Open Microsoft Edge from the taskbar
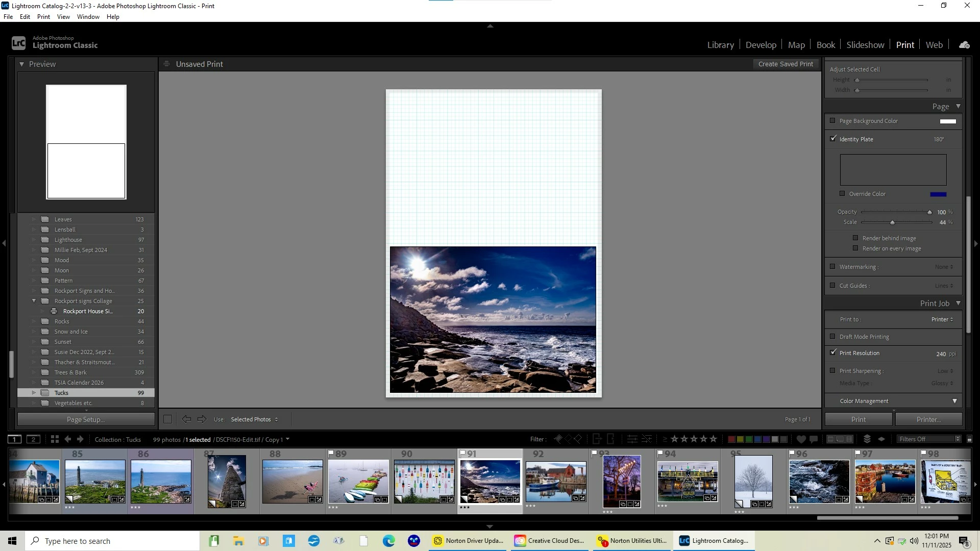 point(389,541)
